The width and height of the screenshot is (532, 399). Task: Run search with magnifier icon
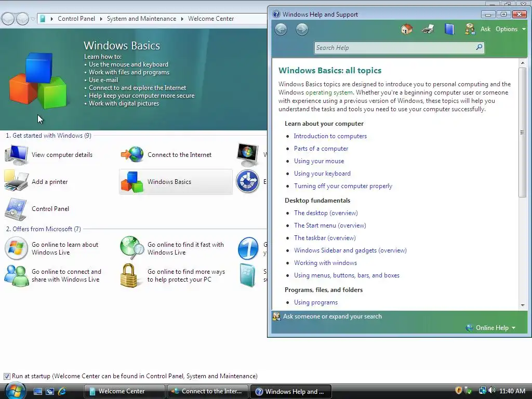pos(479,47)
